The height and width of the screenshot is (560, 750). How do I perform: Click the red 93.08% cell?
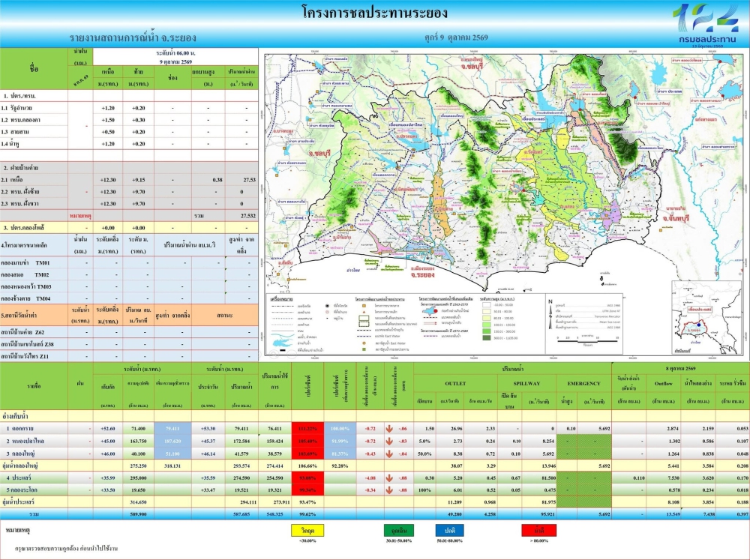[307, 478]
